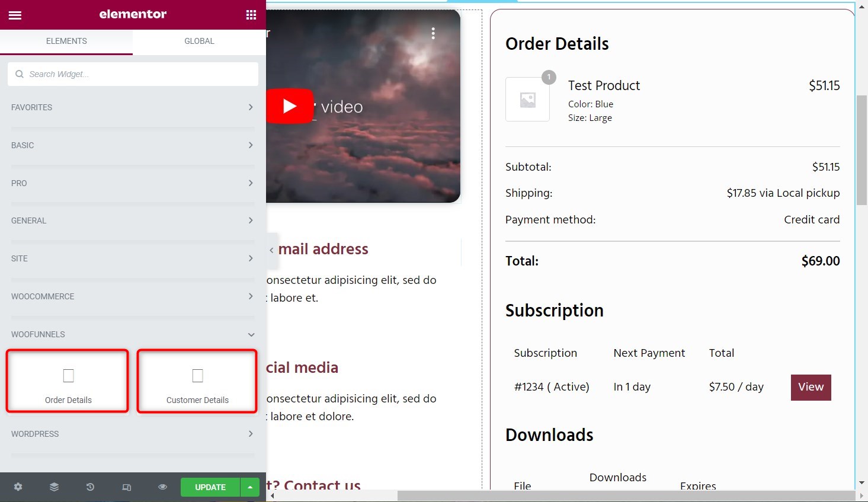Image resolution: width=868 pixels, height=502 pixels.
Task: Switch responsive mode via device icon
Action: [x=126, y=487]
